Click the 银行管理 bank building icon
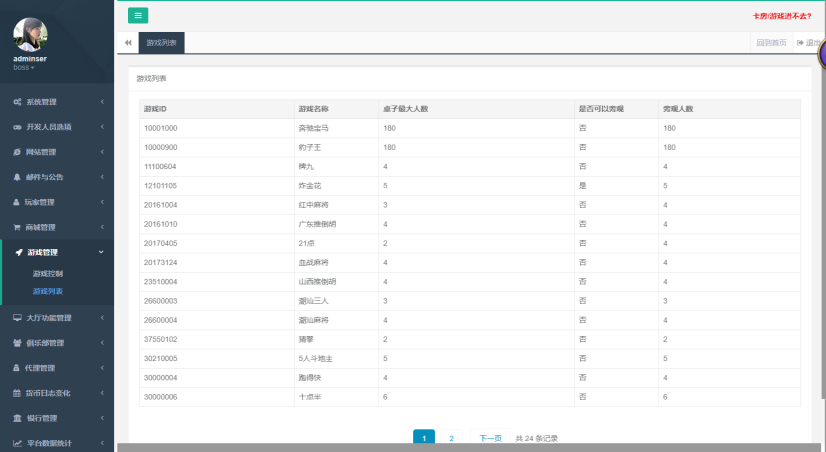The width and height of the screenshot is (826, 452). point(17,418)
